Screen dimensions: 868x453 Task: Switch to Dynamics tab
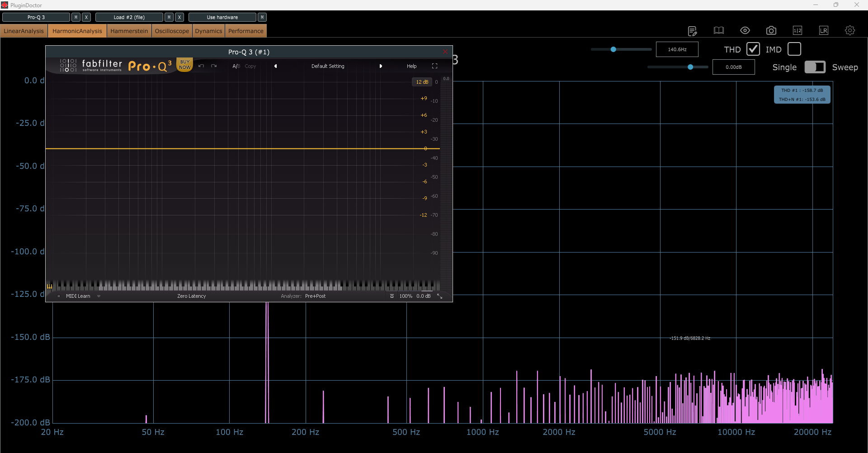(x=208, y=31)
